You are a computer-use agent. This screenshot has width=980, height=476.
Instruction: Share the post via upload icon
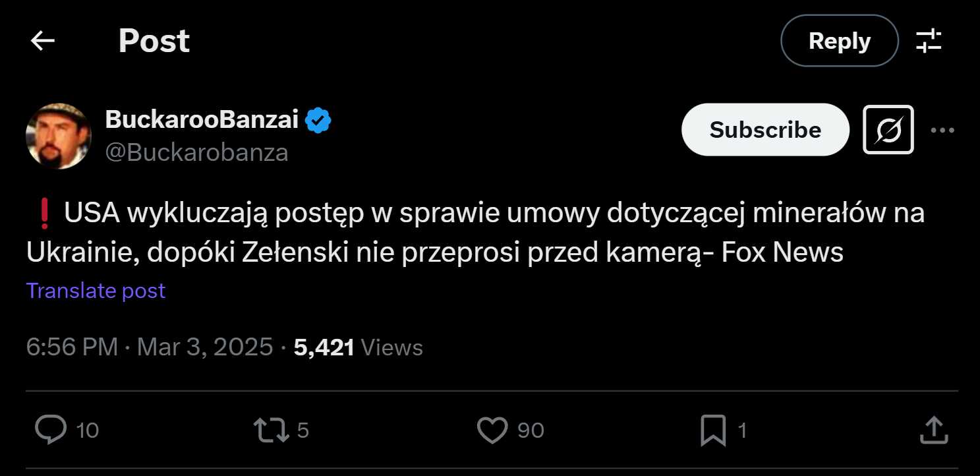tap(933, 431)
